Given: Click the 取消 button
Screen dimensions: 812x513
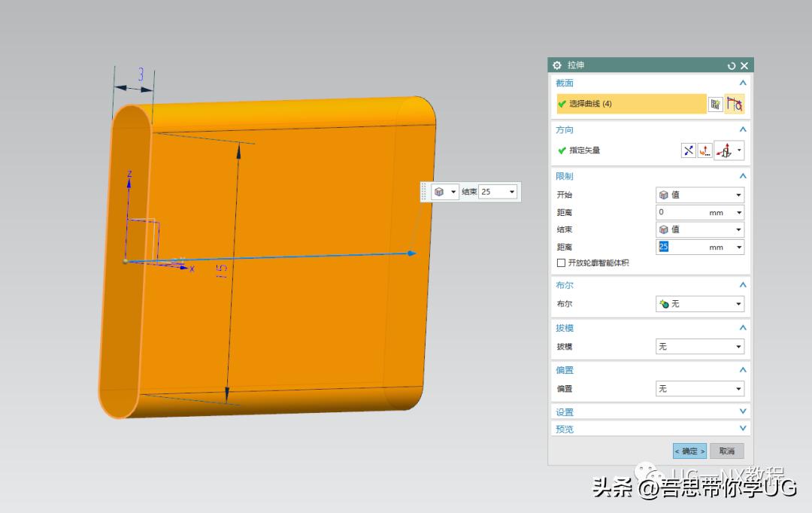Looking at the screenshot, I should pyautogui.click(x=726, y=451).
